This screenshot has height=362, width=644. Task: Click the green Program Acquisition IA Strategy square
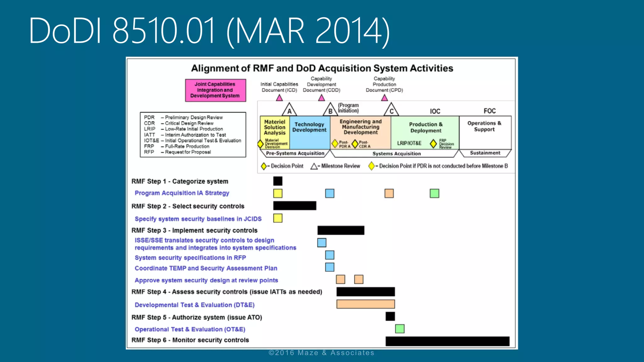[434, 193]
